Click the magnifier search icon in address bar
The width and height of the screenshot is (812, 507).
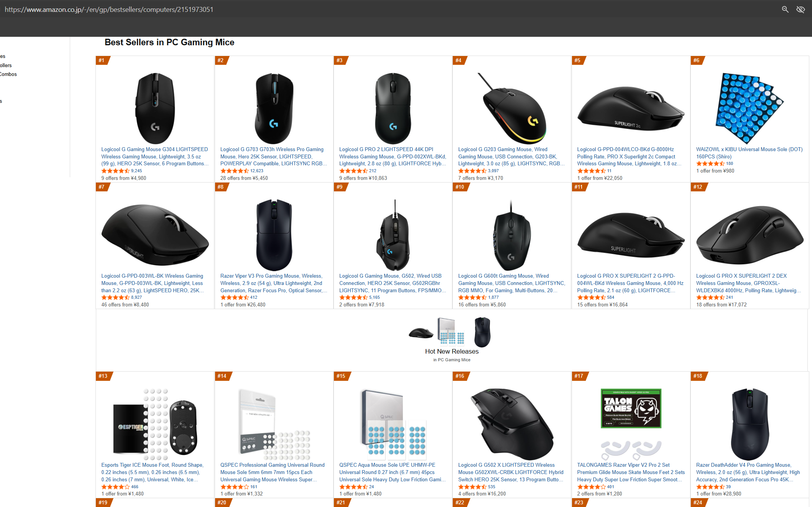[785, 9]
